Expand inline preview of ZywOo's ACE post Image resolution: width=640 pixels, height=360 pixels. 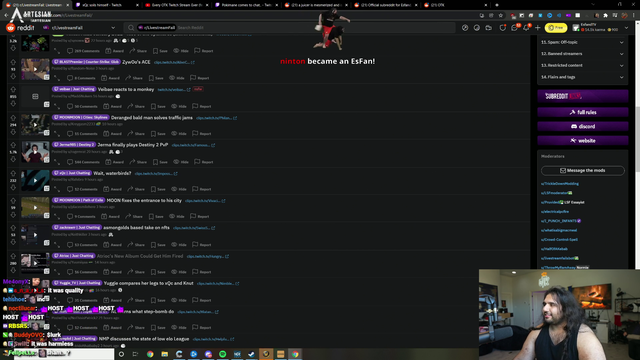(57, 78)
